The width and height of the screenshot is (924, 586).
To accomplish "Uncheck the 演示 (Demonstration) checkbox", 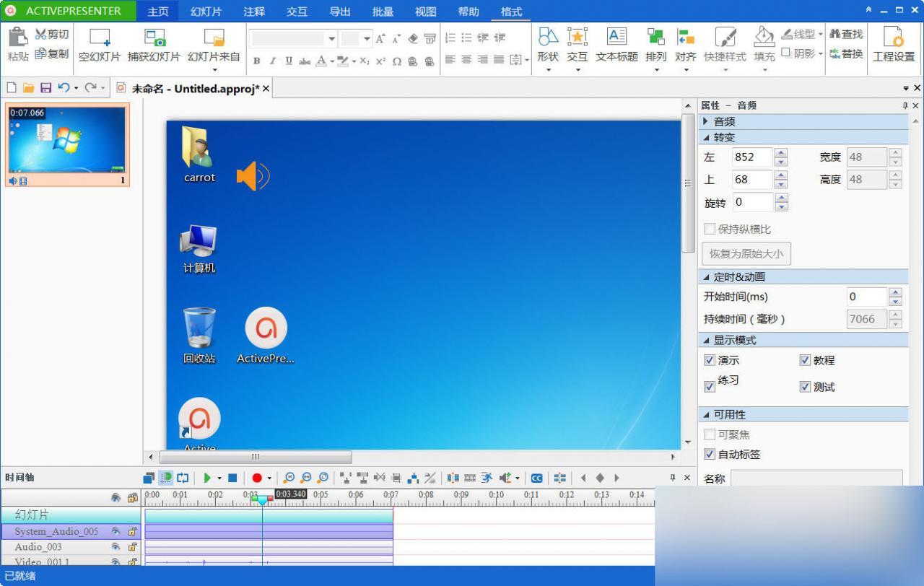I will [710, 360].
